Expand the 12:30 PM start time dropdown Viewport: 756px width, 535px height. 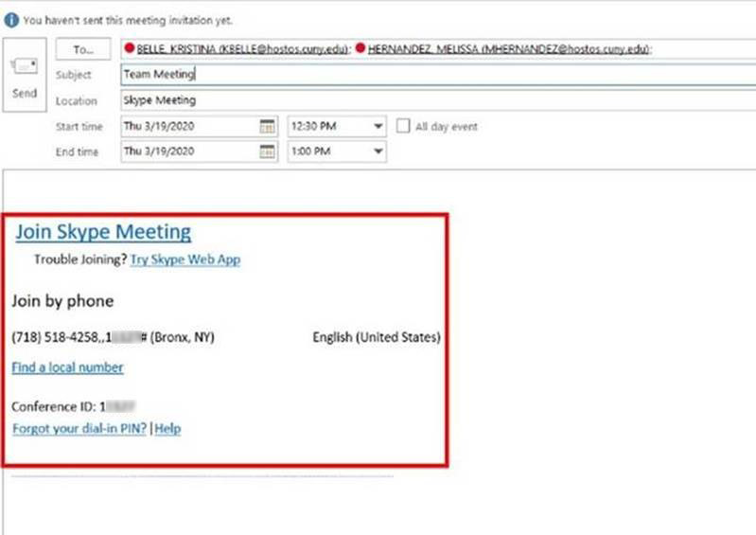378,126
